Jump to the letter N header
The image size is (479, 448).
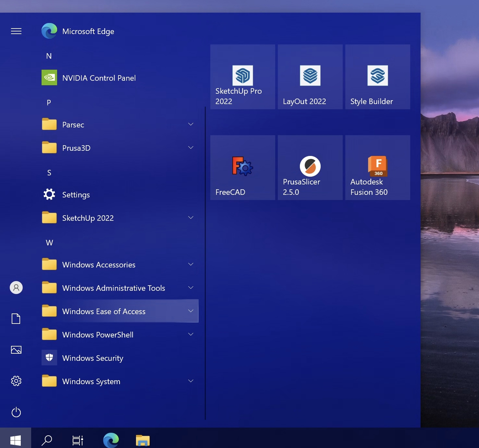49,56
